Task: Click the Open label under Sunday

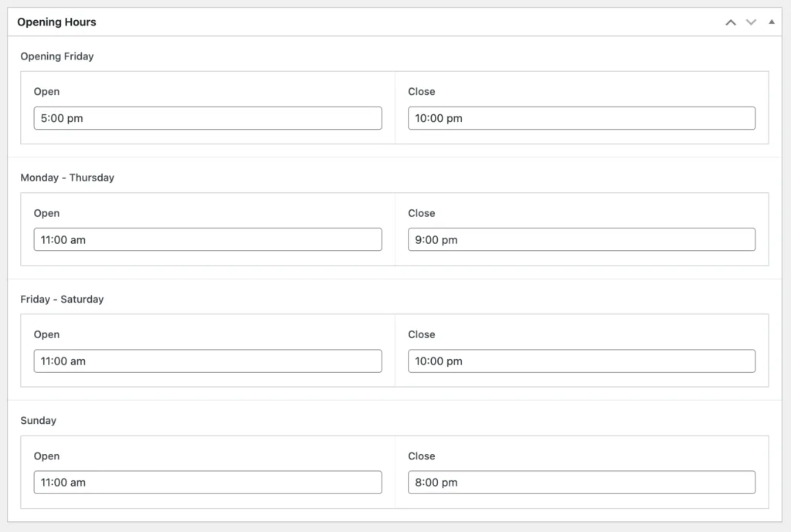Action: click(x=46, y=456)
